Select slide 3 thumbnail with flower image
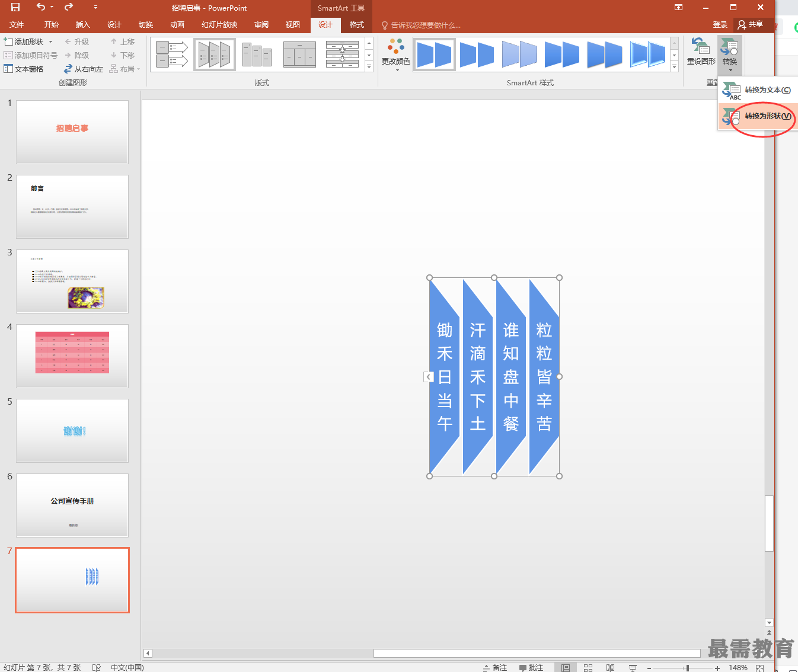 (72, 281)
